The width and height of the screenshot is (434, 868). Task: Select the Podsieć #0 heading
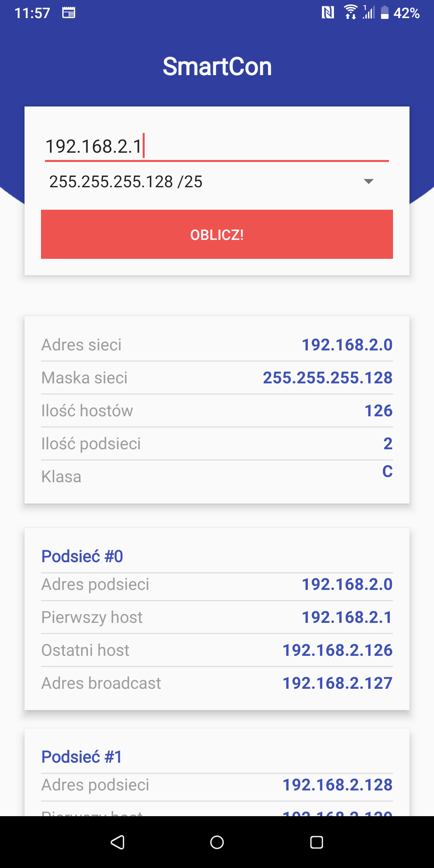point(82,557)
